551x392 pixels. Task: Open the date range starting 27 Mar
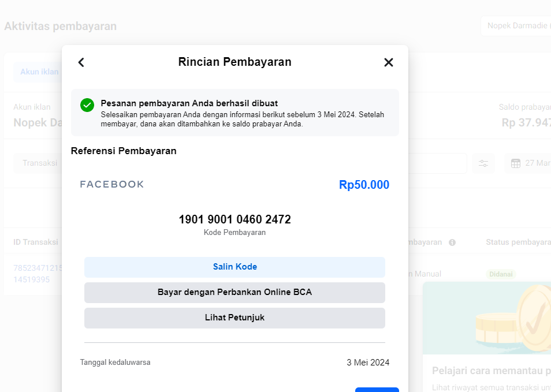pos(537,163)
